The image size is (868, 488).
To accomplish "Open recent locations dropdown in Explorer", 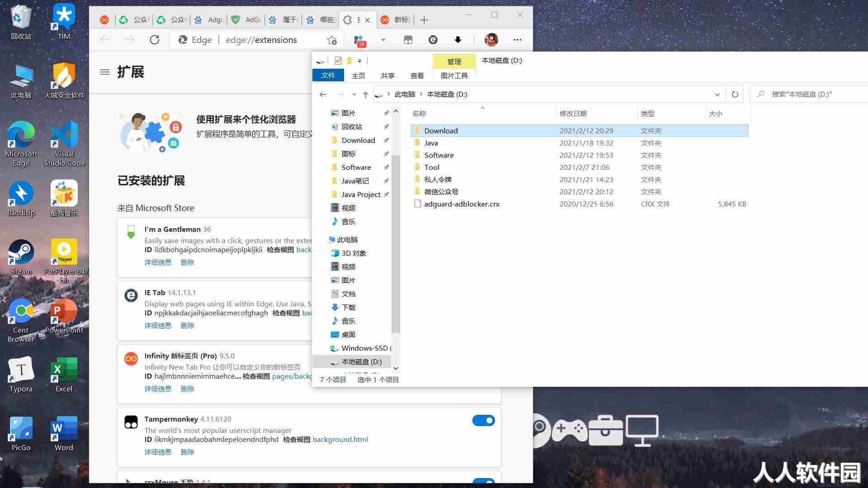I will click(x=354, y=94).
